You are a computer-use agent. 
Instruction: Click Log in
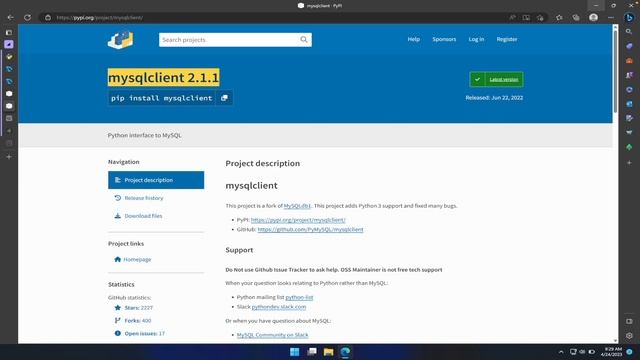(476, 39)
